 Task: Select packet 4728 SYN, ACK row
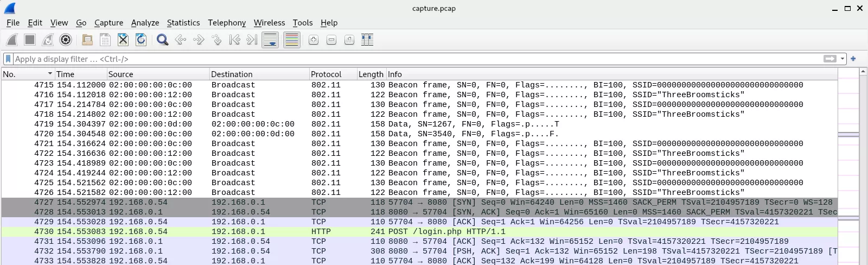(419, 212)
